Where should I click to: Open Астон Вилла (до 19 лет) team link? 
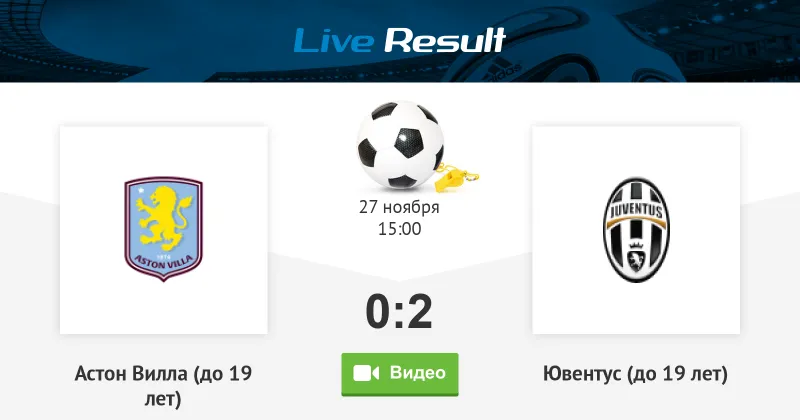coord(163,386)
